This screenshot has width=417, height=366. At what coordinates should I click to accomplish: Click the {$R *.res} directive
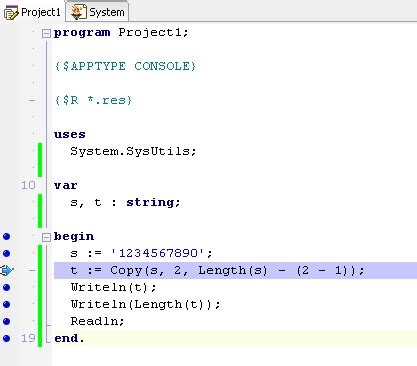[93, 100]
